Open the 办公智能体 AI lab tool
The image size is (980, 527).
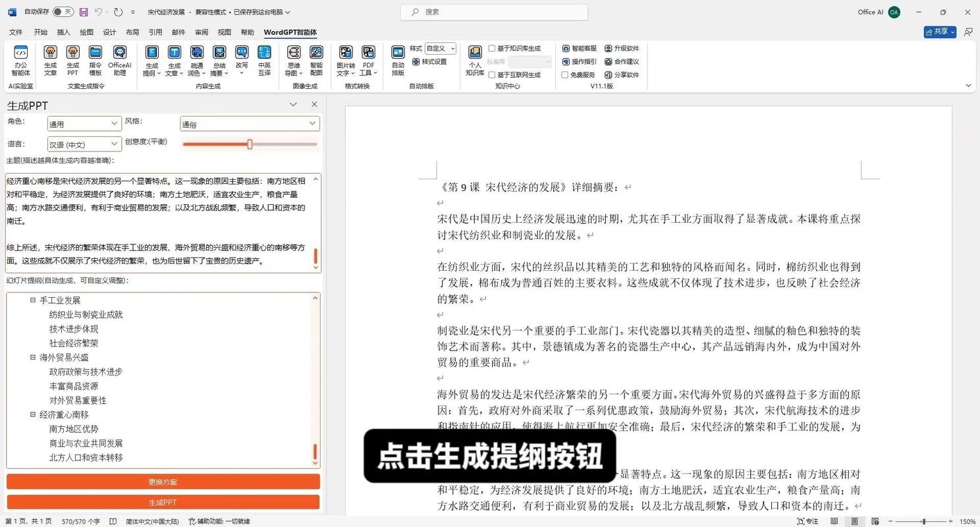[20, 61]
